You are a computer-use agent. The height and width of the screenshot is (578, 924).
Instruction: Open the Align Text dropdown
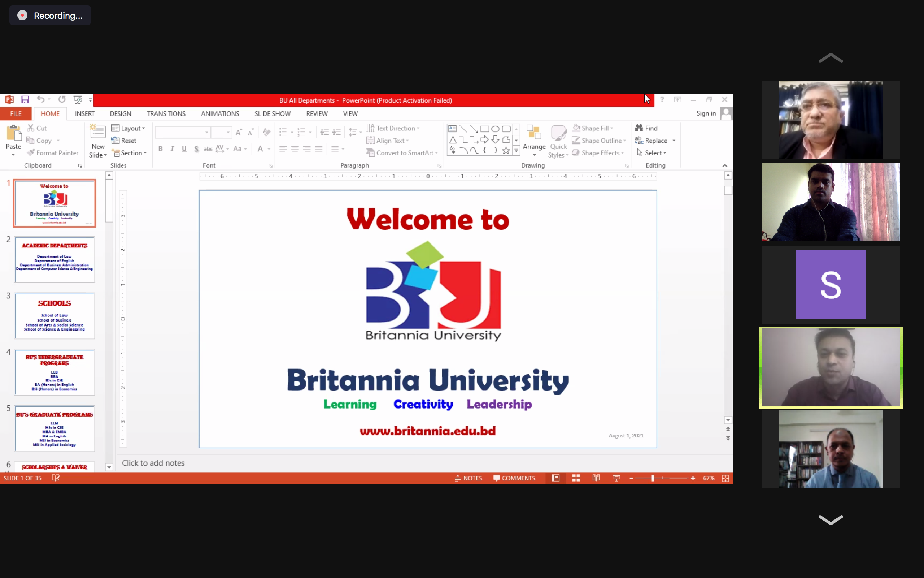(x=388, y=141)
